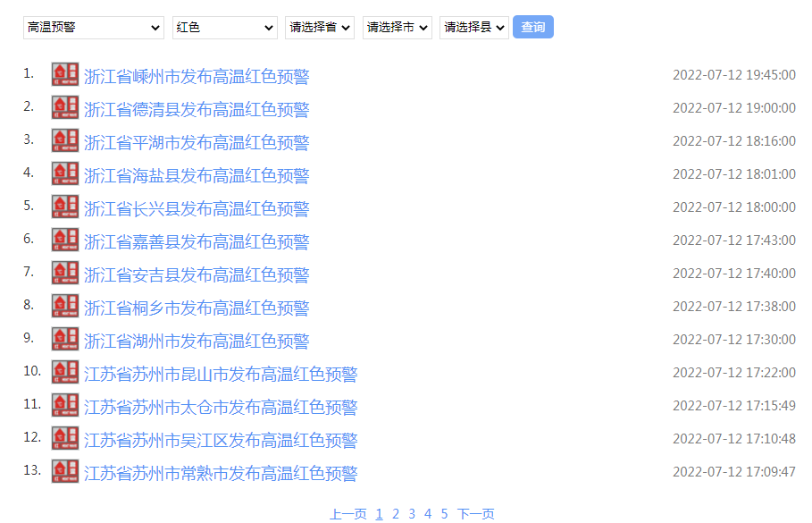The image size is (812, 523).
Task: Click the alert icon for 嘉善县 row
Action: tap(65, 240)
